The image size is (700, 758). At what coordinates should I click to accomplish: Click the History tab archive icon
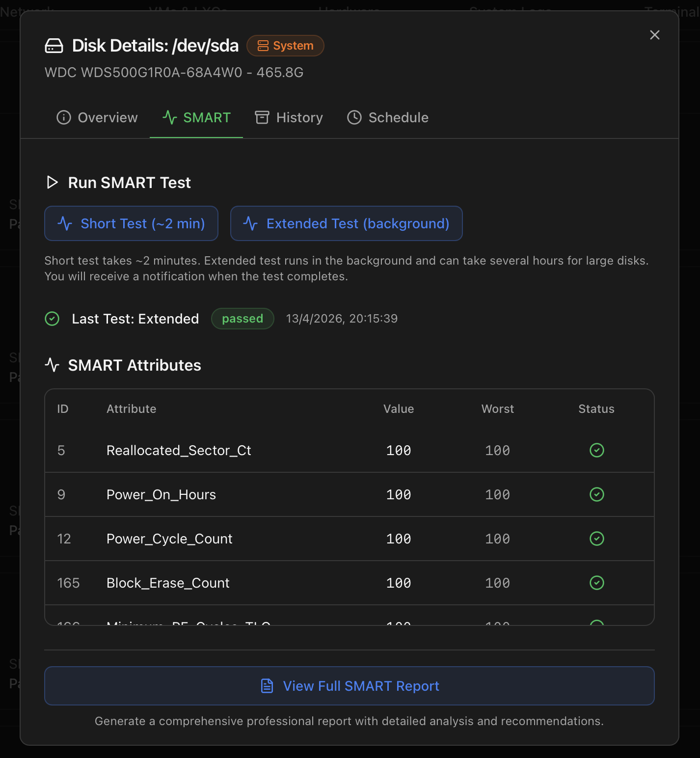point(262,118)
